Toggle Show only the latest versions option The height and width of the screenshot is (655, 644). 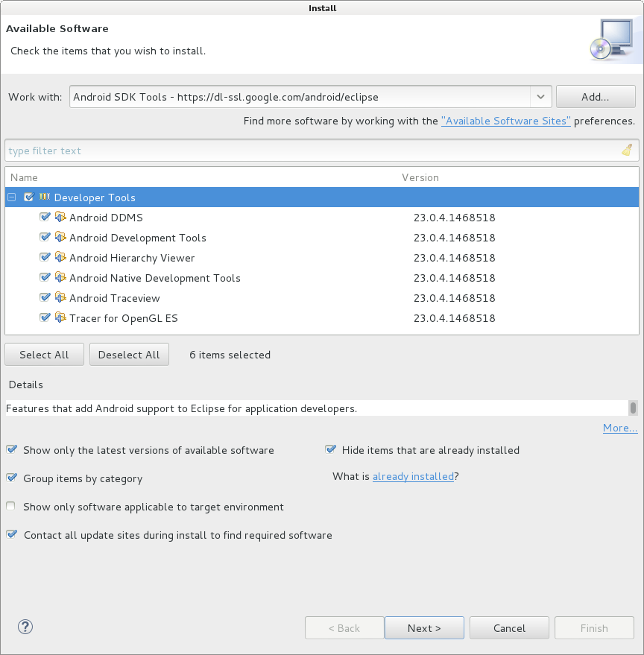click(x=12, y=449)
